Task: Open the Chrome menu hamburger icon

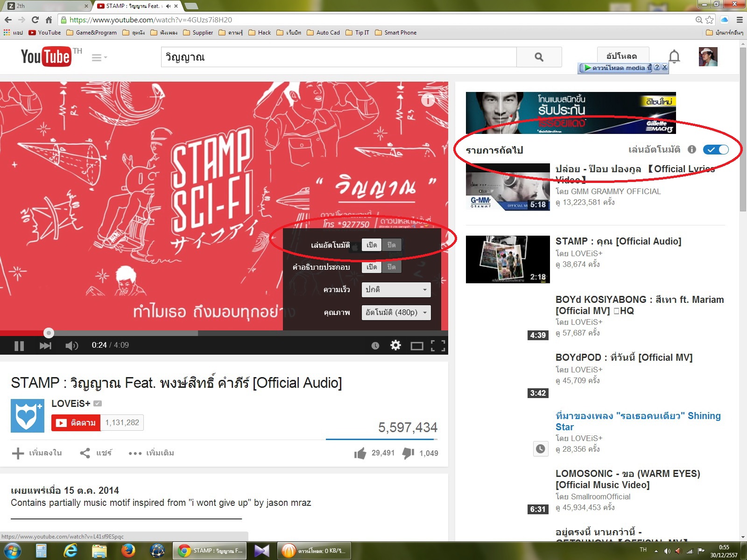Action: 740,20
